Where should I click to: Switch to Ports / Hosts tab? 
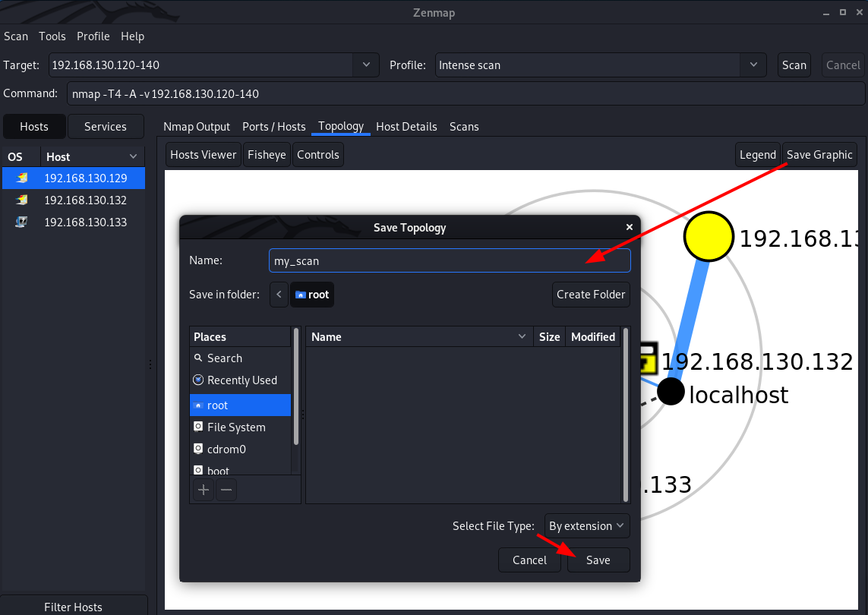point(274,127)
